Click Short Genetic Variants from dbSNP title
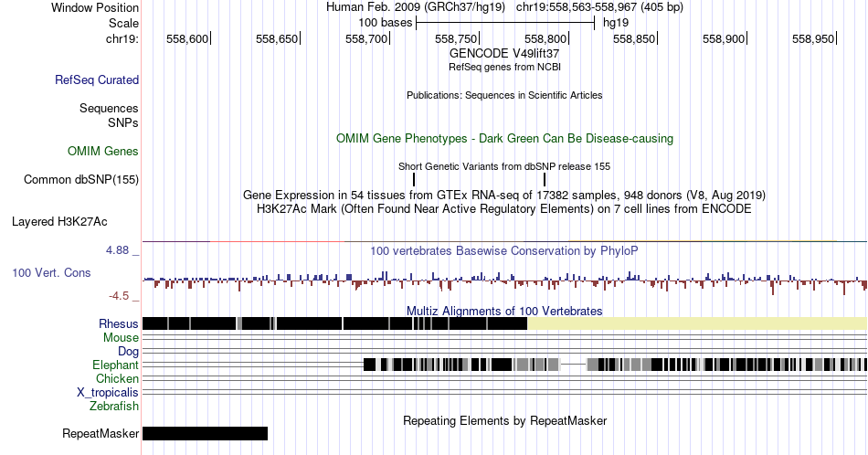868x455 pixels. [504, 166]
